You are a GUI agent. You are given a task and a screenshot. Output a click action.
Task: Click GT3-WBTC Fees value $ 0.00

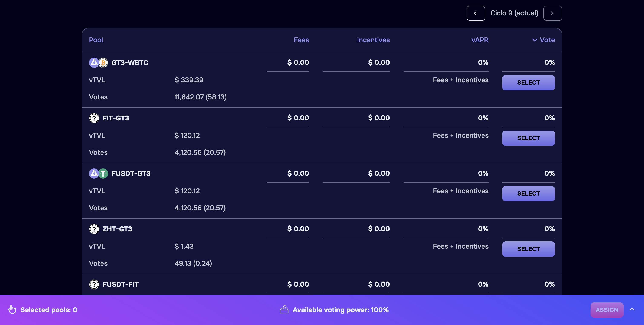coord(298,63)
